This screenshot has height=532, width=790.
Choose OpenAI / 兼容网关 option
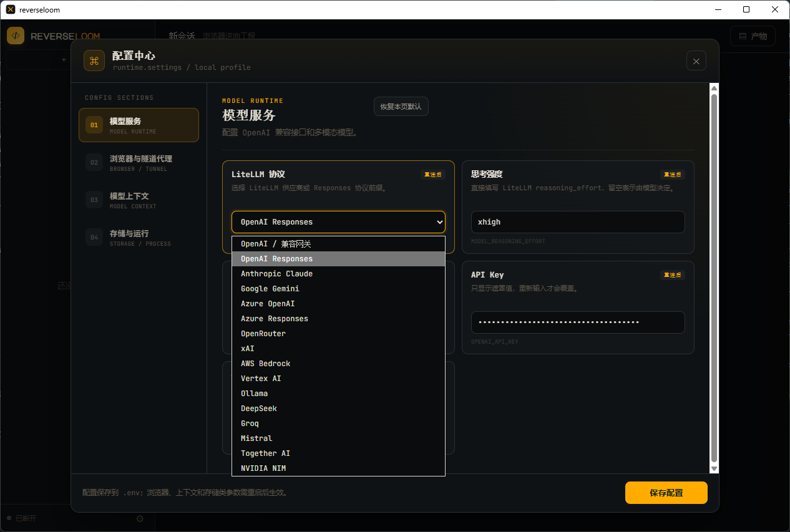[x=338, y=244]
